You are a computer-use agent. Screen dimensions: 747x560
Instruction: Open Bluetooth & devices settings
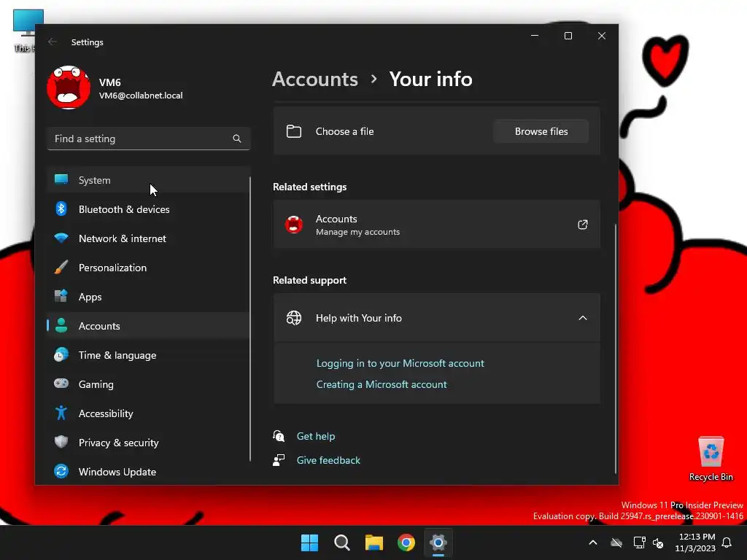tap(148, 209)
